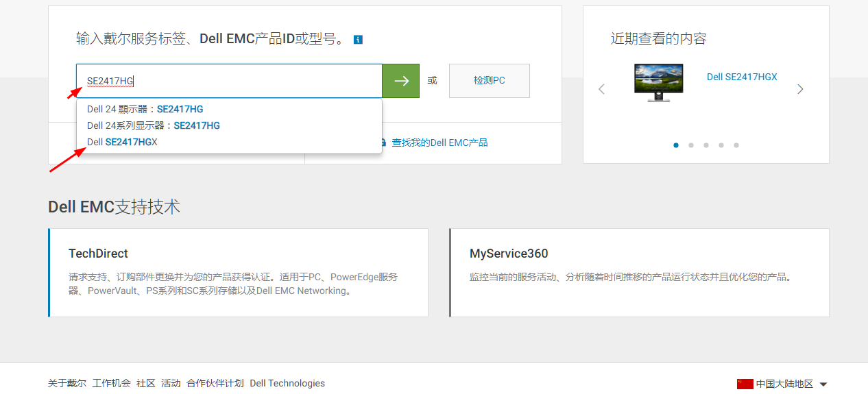Select the second carousel dot
This screenshot has height=394, width=868.
coord(691,145)
